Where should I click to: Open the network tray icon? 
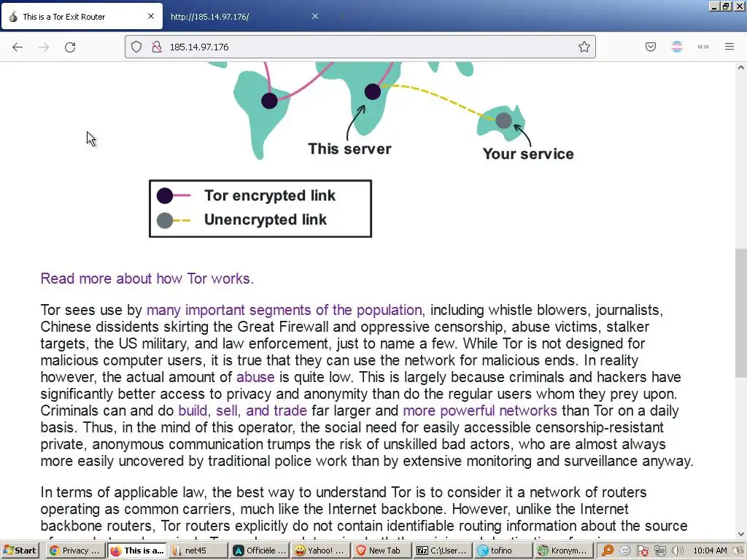coord(659,551)
